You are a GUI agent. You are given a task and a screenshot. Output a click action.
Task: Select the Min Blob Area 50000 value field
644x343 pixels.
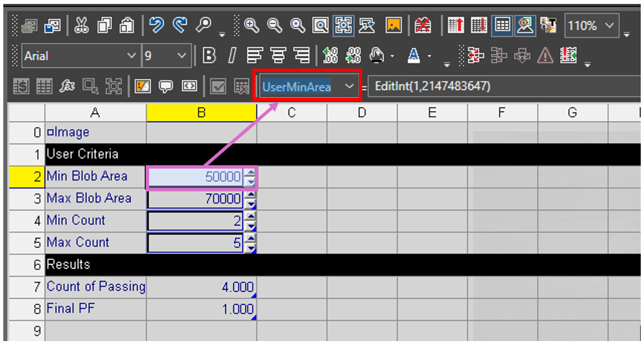[196, 177]
